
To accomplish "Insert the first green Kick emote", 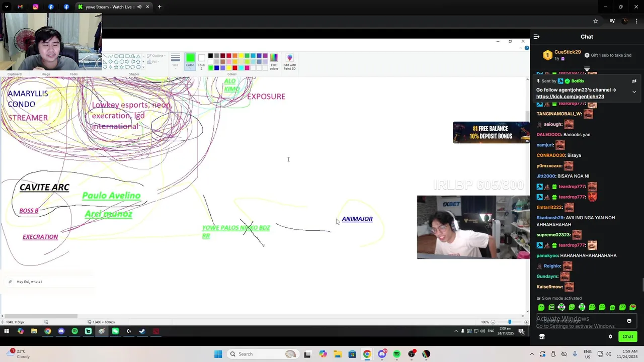I will pyautogui.click(x=541, y=307).
